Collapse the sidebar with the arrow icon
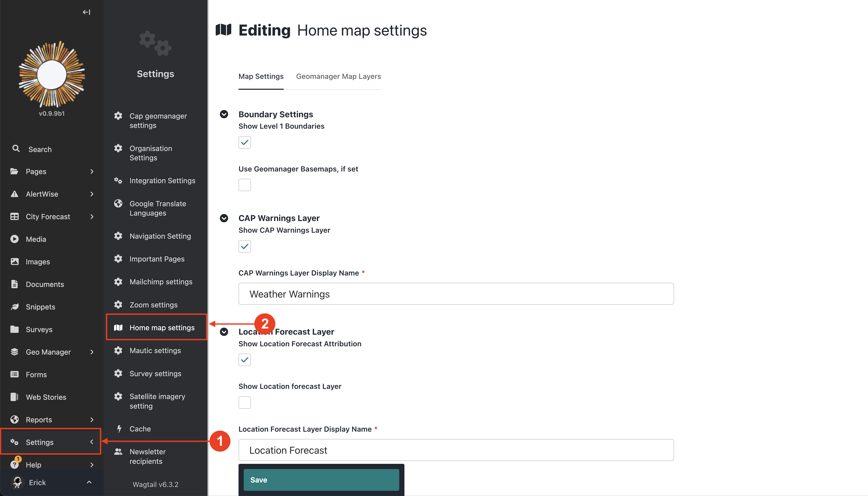The image size is (868, 496). tap(86, 12)
